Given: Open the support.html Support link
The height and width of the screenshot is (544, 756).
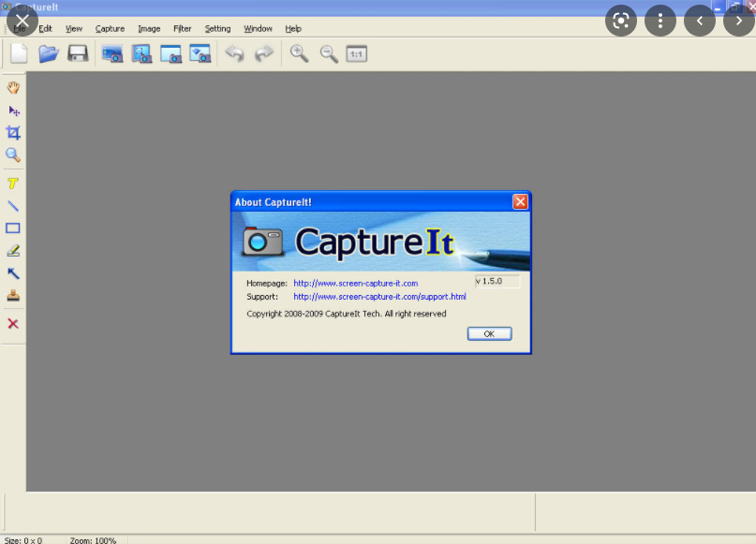Looking at the screenshot, I should pyautogui.click(x=380, y=297).
